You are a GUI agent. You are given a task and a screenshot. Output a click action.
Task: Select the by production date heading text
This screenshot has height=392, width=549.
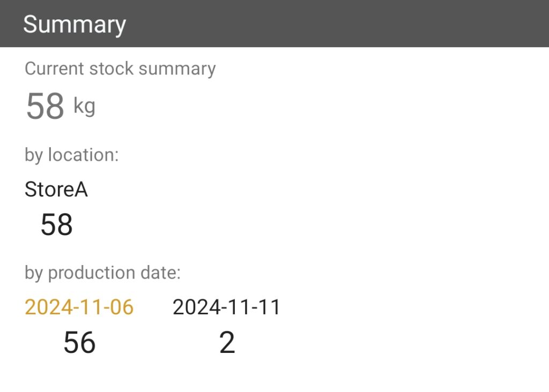[102, 272]
